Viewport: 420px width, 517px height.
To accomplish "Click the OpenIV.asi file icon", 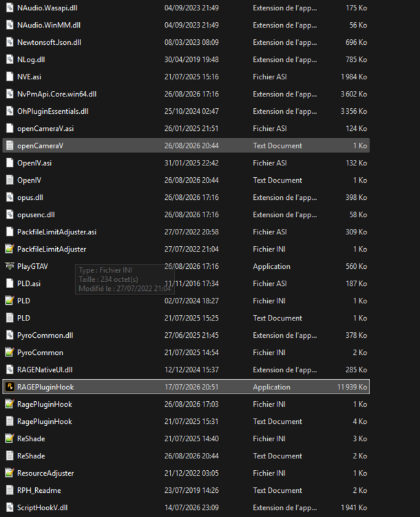I will (10, 163).
